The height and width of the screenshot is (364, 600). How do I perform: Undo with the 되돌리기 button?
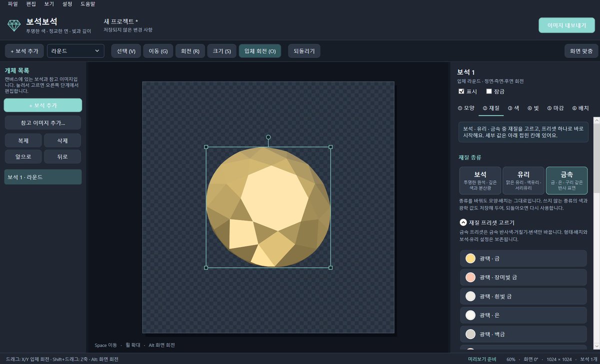point(304,51)
